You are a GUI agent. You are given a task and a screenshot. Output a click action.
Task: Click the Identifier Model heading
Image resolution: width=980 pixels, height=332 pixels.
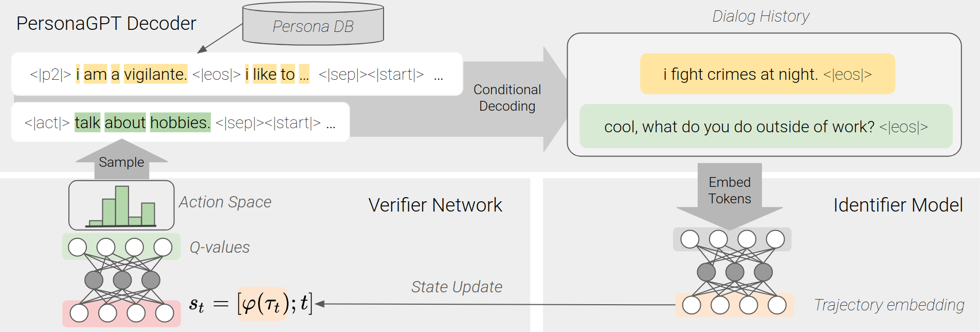tap(897, 205)
